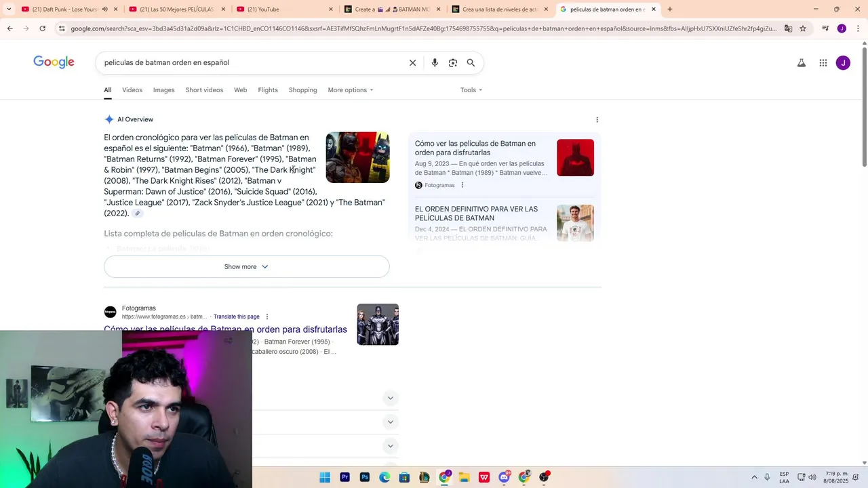Select the Web search filter
The image size is (868, 488).
pyautogui.click(x=240, y=90)
